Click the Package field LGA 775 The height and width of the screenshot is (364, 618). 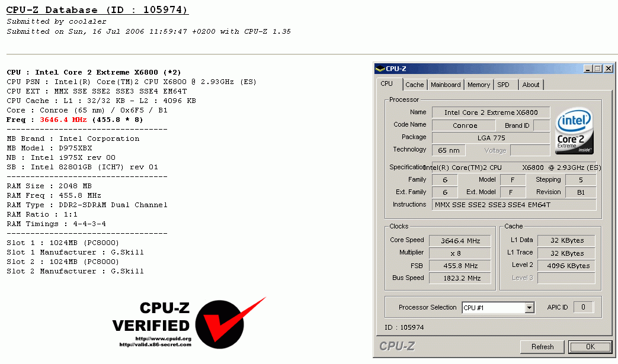(491, 138)
